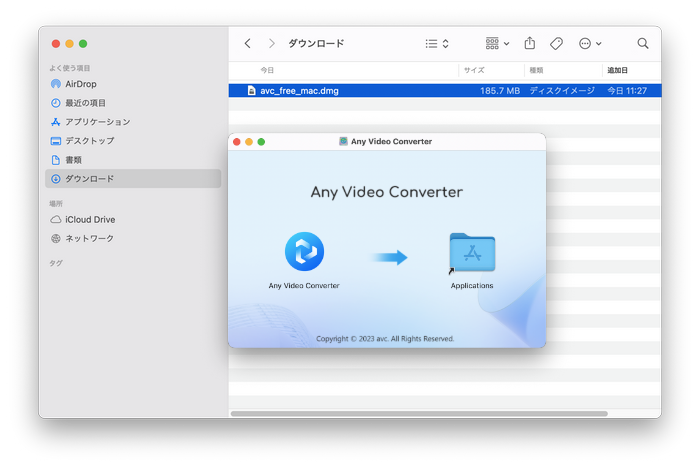Click the horizontal scrollbar in Finder window
This screenshot has width=700, height=469.
pos(419,414)
